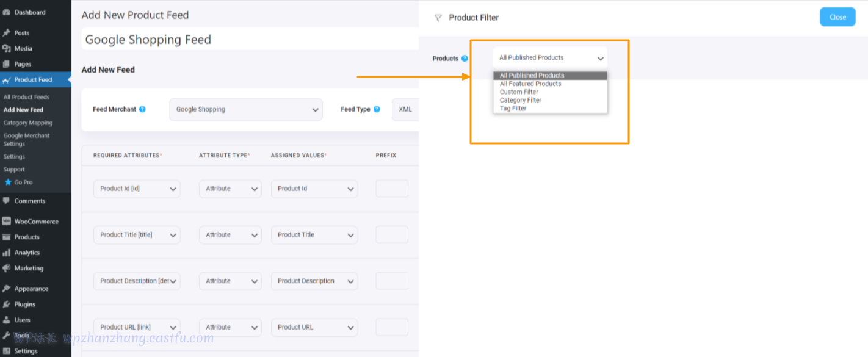This screenshot has height=357, width=868.
Task: Open the Product Title assigned value dropdown
Action: click(x=314, y=235)
